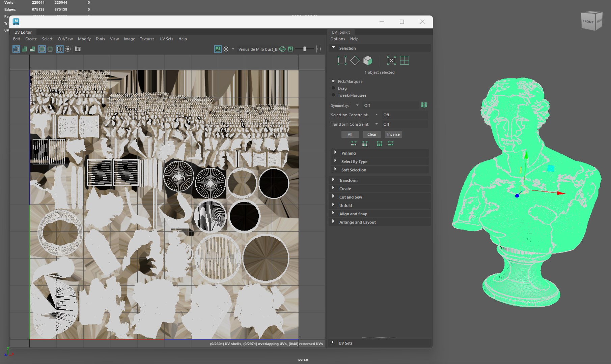Open the UV Toolkit Help menu
The image size is (611, 364).
point(354,39)
